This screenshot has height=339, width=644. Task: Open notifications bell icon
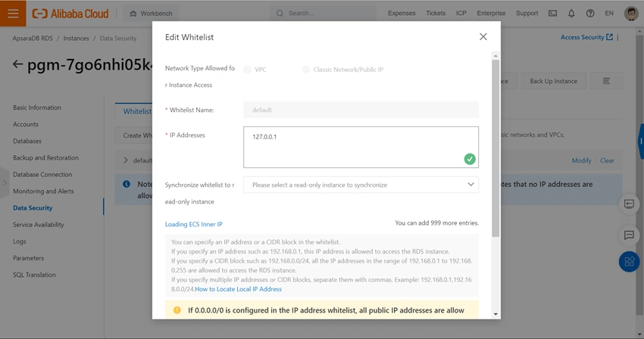(x=571, y=14)
